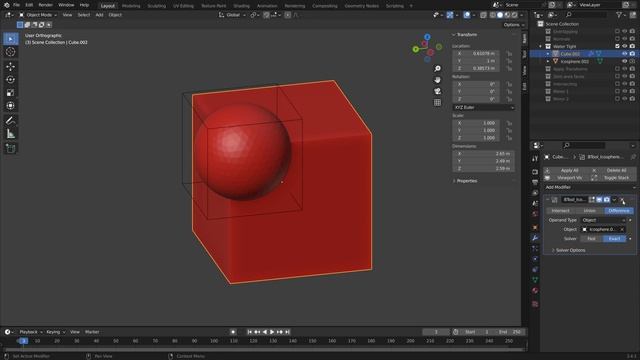Open the File menu
Image resolution: width=640 pixels, height=360 pixels.
[x=17, y=5]
